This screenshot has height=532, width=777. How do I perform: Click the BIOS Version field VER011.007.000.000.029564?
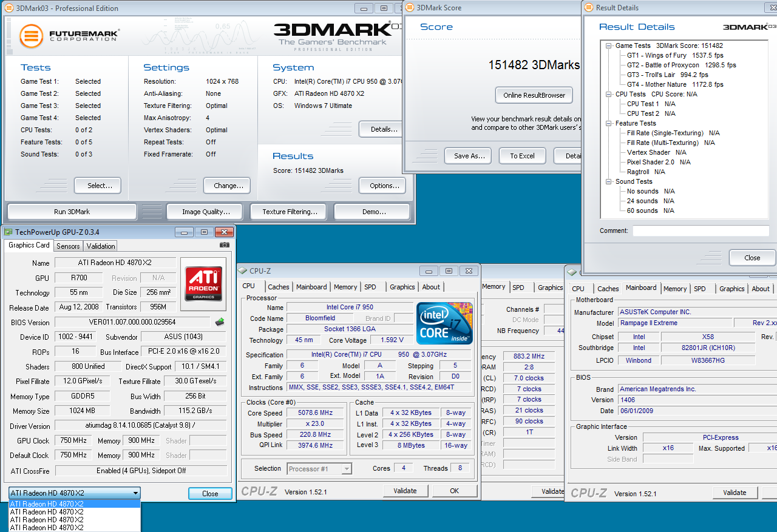coord(132,322)
